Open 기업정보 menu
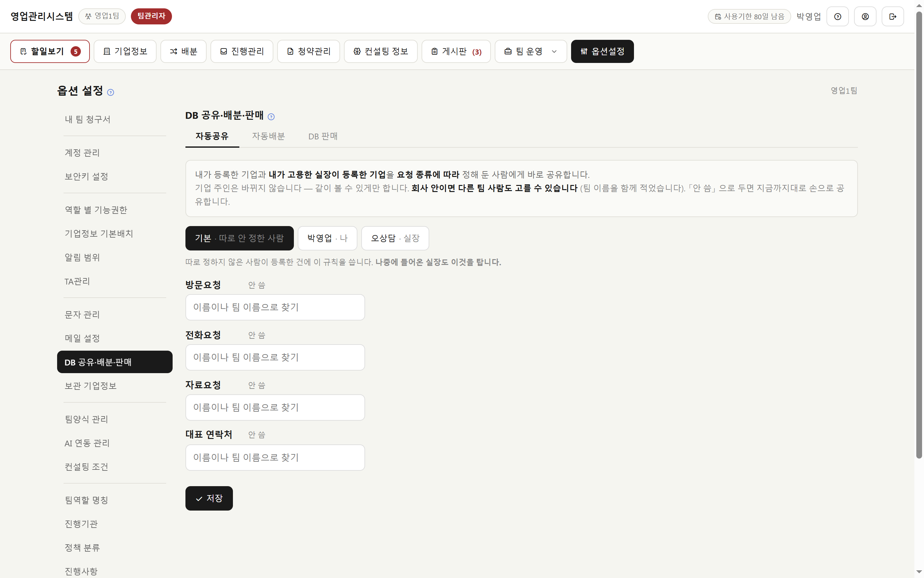 click(125, 51)
